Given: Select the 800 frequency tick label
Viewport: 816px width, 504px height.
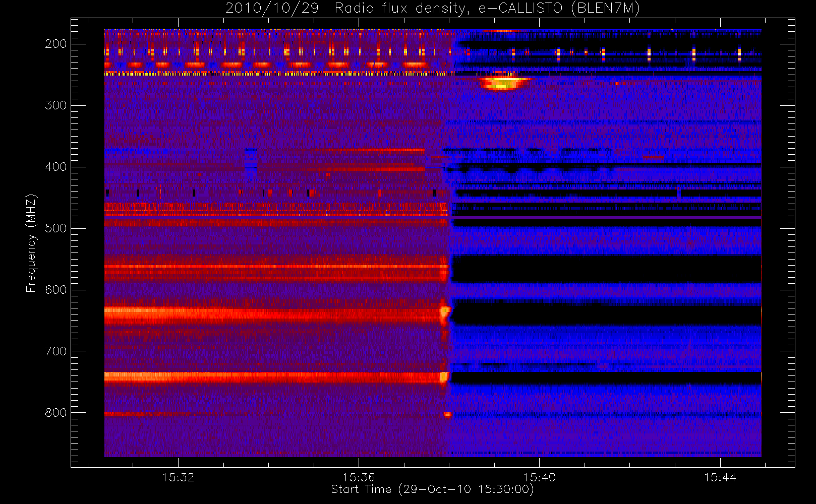Looking at the screenshot, I should (55, 413).
